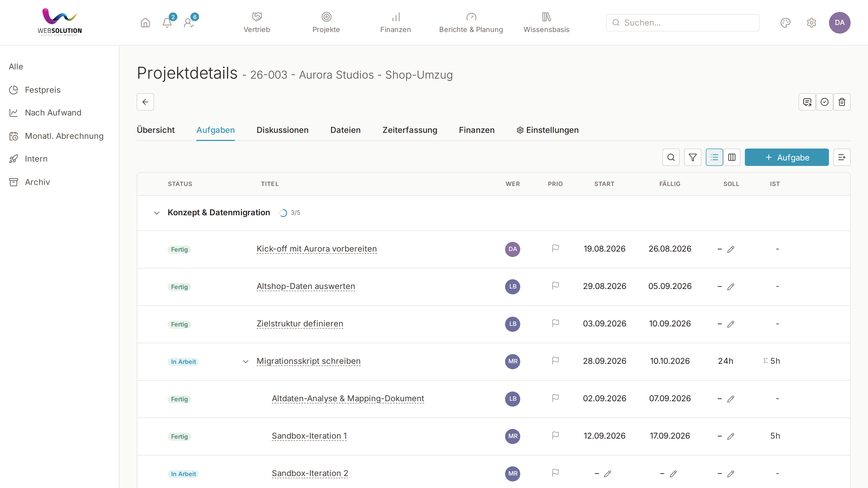868x488 pixels.
Task: Open the task search magnifier
Action: (671, 157)
